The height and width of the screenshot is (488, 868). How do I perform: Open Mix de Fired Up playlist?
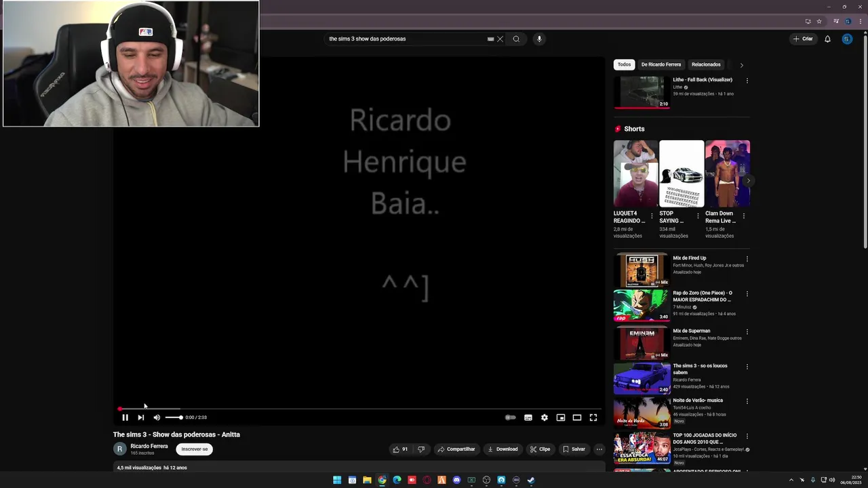tap(642, 270)
